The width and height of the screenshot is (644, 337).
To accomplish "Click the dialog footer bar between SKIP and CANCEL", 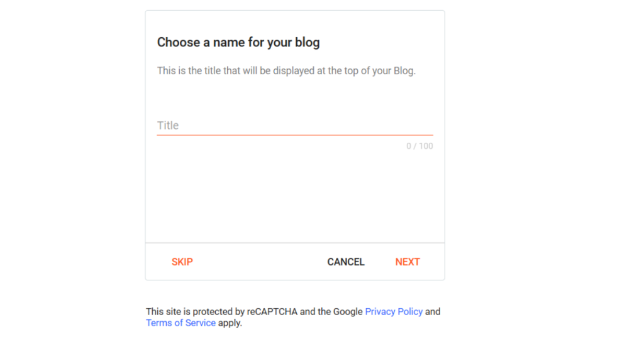I will (x=260, y=262).
